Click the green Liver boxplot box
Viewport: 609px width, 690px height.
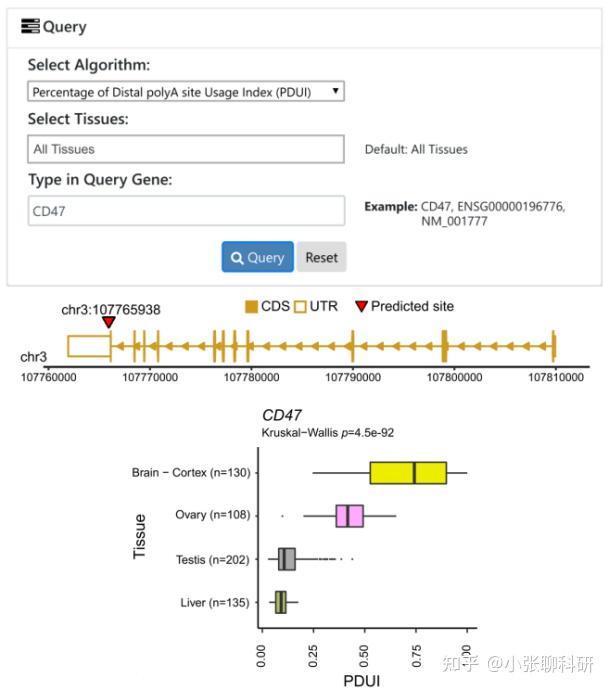[x=281, y=602]
